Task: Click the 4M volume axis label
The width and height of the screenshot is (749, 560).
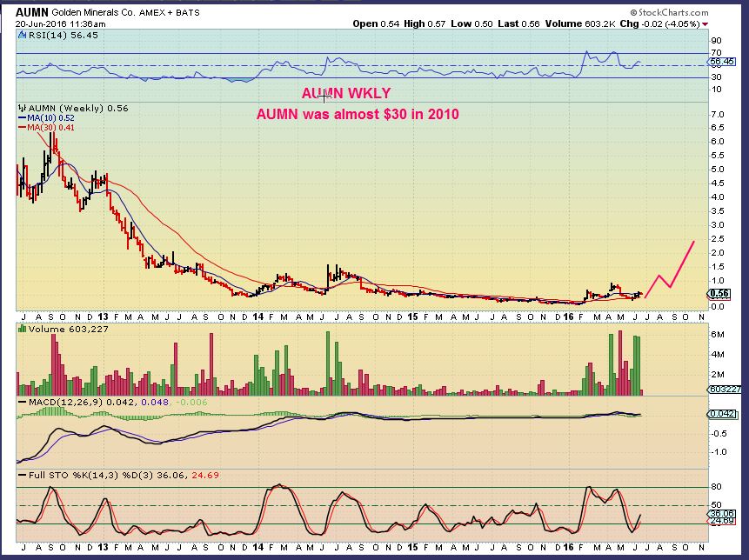Action: pos(718,355)
